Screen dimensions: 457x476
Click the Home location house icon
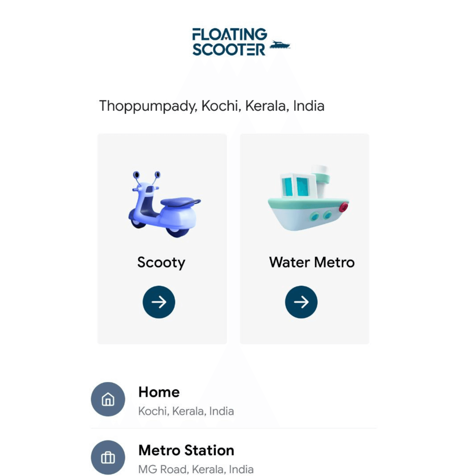tap(108, 399)
